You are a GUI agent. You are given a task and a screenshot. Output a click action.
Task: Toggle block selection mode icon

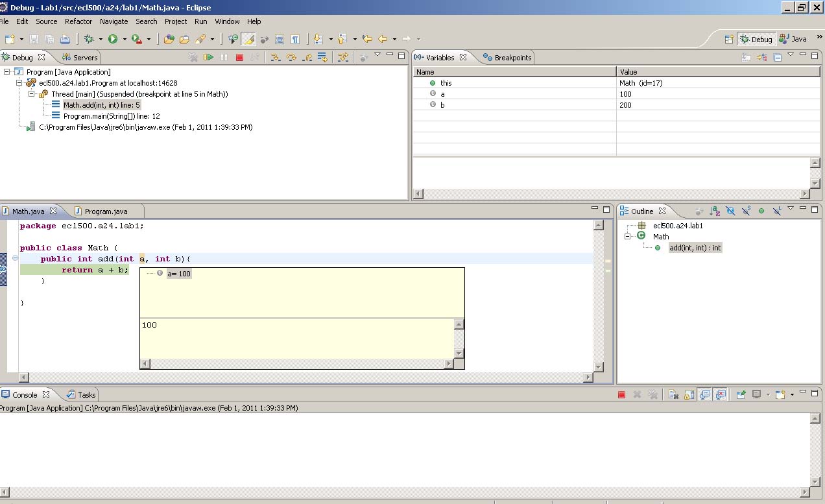[x=280, y=39]
